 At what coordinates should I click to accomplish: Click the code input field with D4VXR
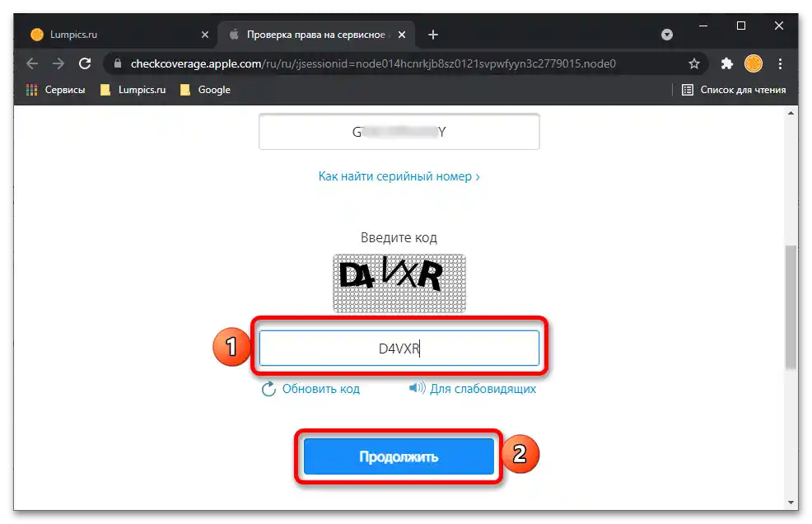pyautogui.click(x=399, y=349)
